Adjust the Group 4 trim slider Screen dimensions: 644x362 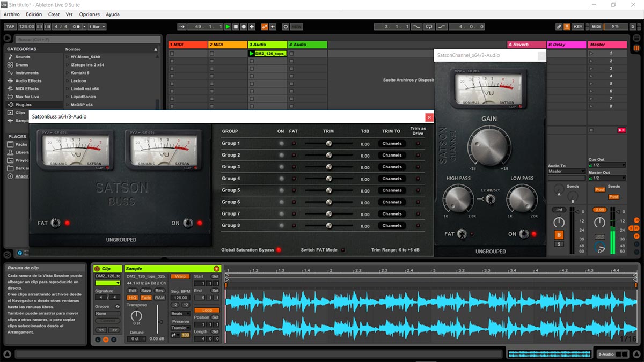tap(329, 179)
